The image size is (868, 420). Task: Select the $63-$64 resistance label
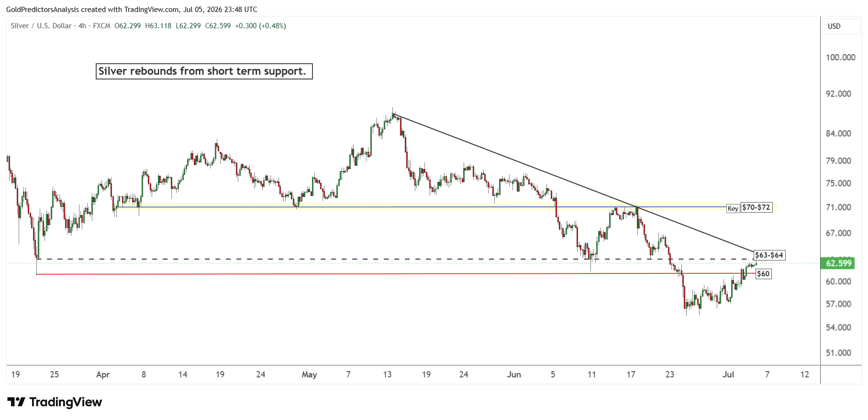pyautogui.click(x=769, y=255)
